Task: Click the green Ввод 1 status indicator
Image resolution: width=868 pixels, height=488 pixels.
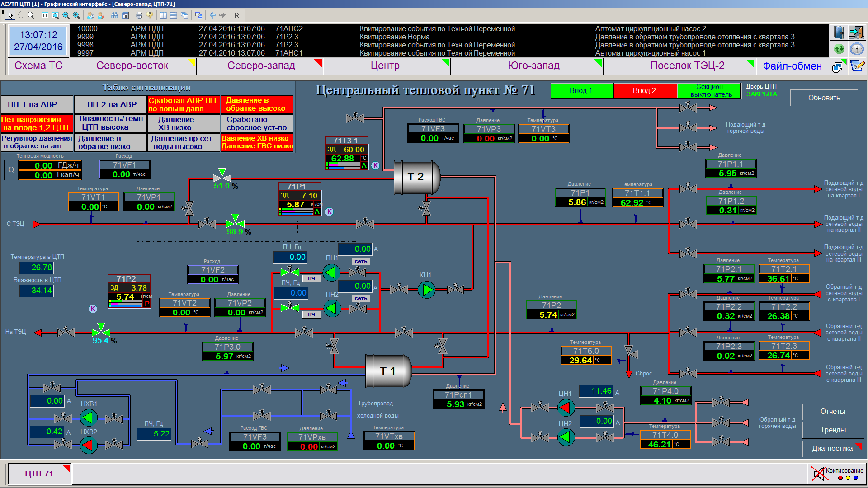Action: pos(581,90)
